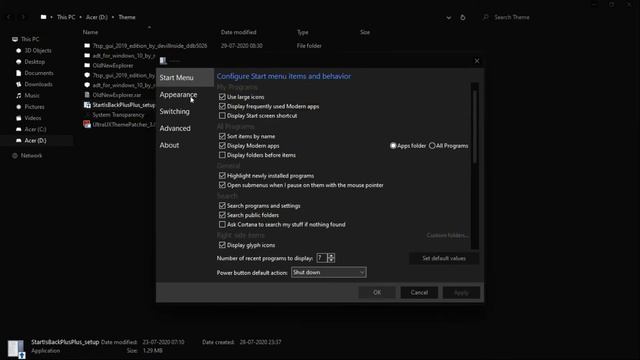The width and height of the screenshot is (640, 360).
Task: Sort files by Name column
Action: [91, 32]
